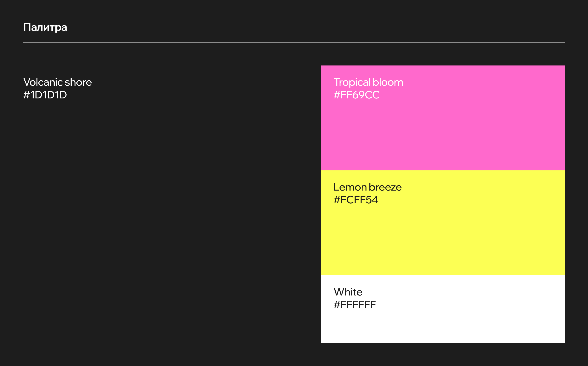The width and height of the screenshot is (588, 366).
Task: Select the "Lemon breeze" color name
Action: (x=367, y=187)
